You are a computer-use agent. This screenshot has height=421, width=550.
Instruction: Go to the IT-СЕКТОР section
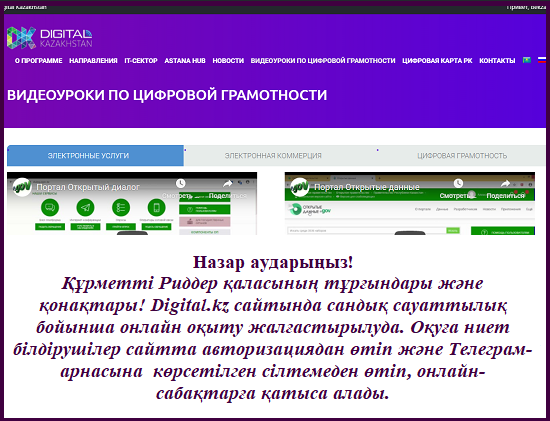click(x=141, y=61)
